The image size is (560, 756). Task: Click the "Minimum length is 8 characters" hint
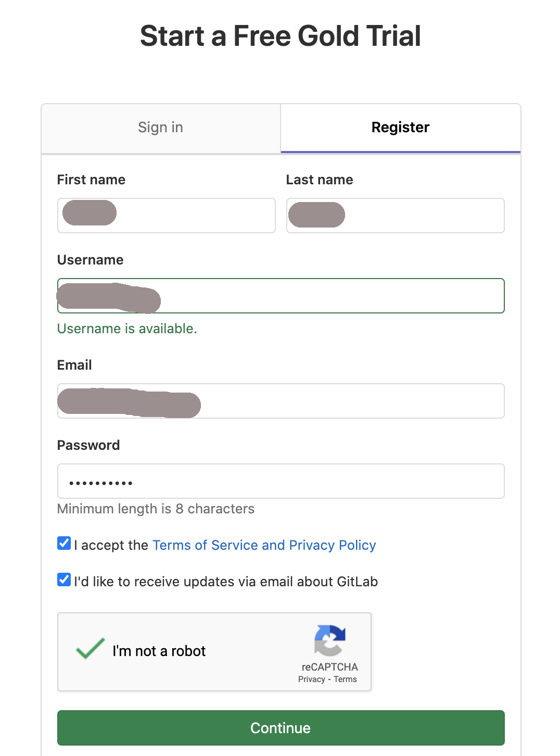[156, 509]
